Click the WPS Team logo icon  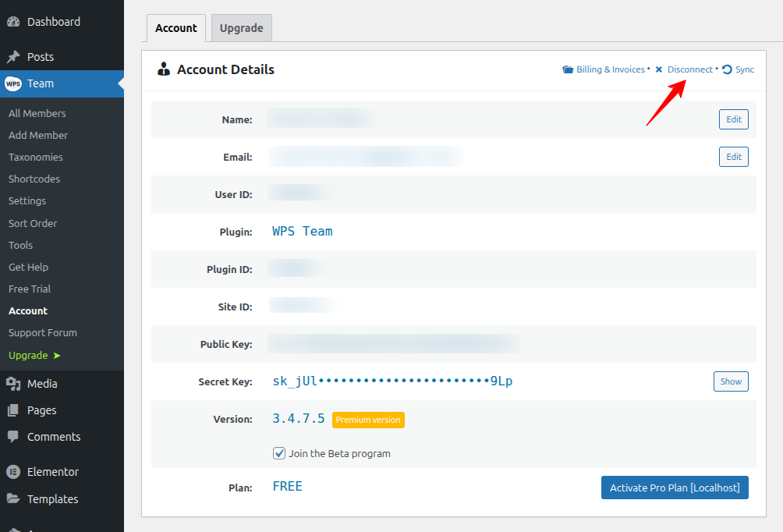point(13,83)
